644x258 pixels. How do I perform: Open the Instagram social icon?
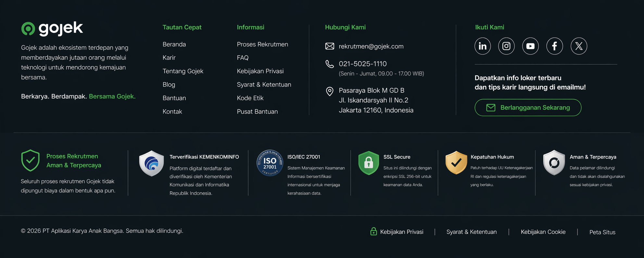tap(506, 46)
